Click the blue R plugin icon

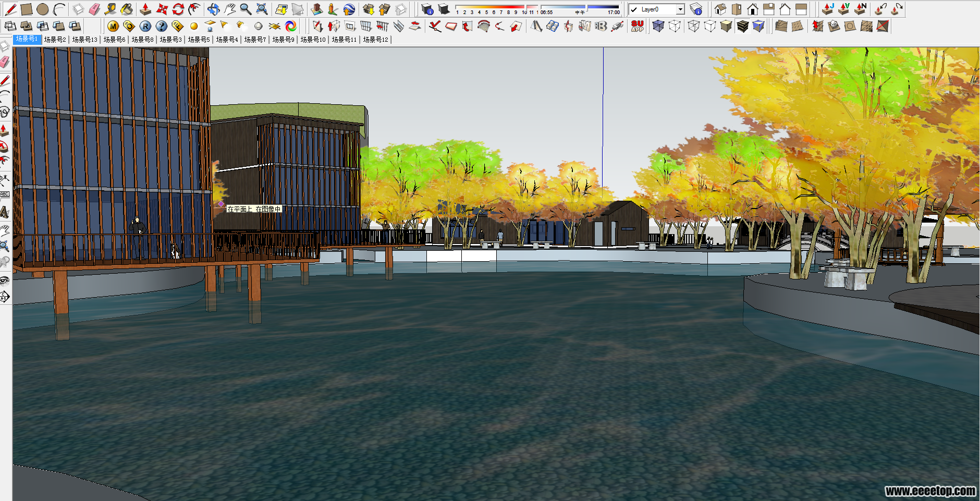145,26
